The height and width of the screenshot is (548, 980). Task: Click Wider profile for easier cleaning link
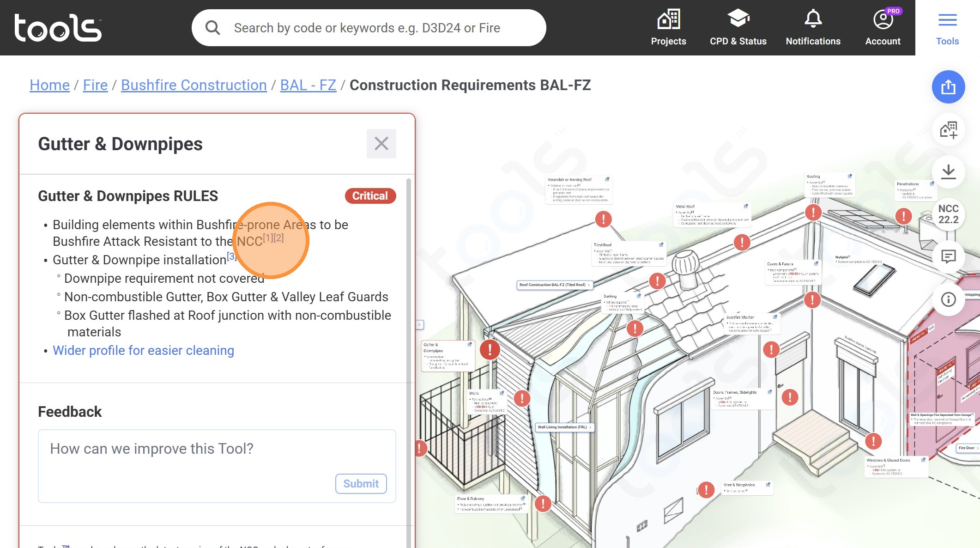[143, 350]
